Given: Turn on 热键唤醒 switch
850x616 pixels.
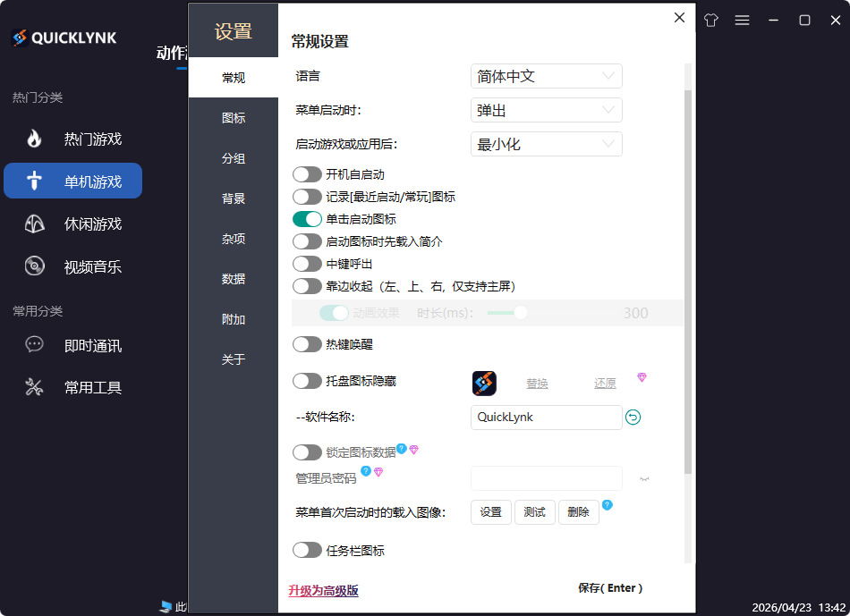Looking at the screenshot, I should click(308, 344).
